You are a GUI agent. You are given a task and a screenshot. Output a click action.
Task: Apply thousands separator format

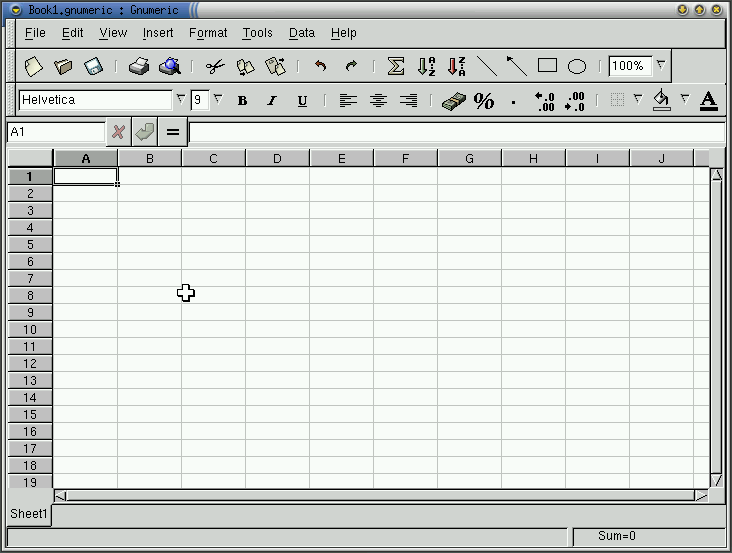click(x=514, y=101)
